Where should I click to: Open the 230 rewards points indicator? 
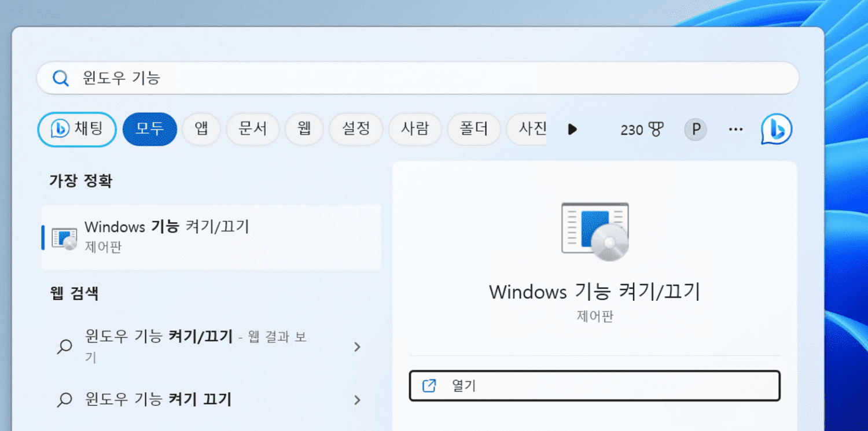[x=642, y=130]
